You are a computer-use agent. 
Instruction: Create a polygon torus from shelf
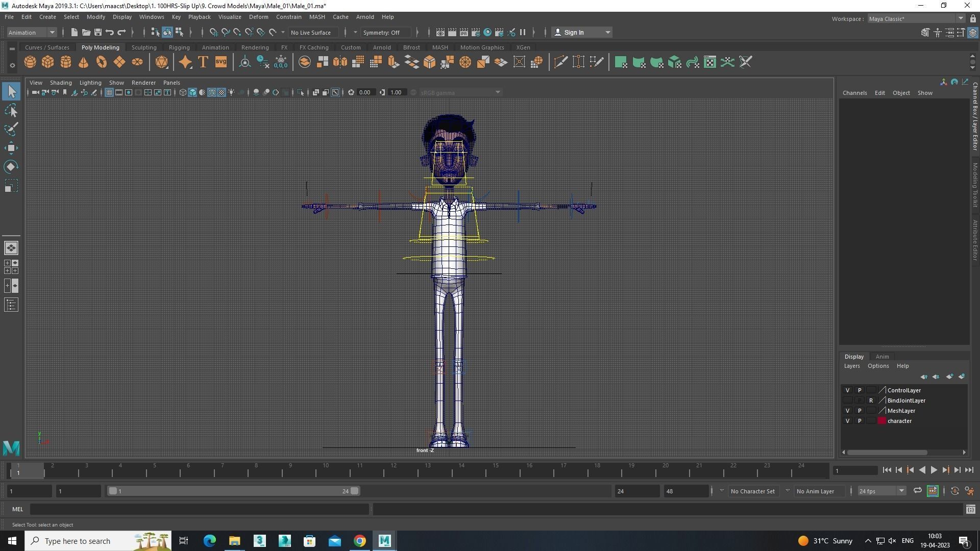102,62
